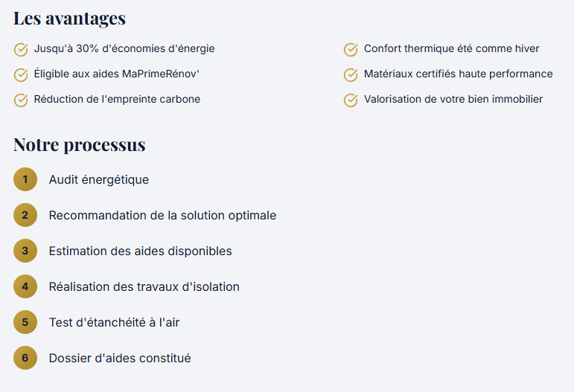
Task: Click the gold step 2 circle
Action: [25, 215]
